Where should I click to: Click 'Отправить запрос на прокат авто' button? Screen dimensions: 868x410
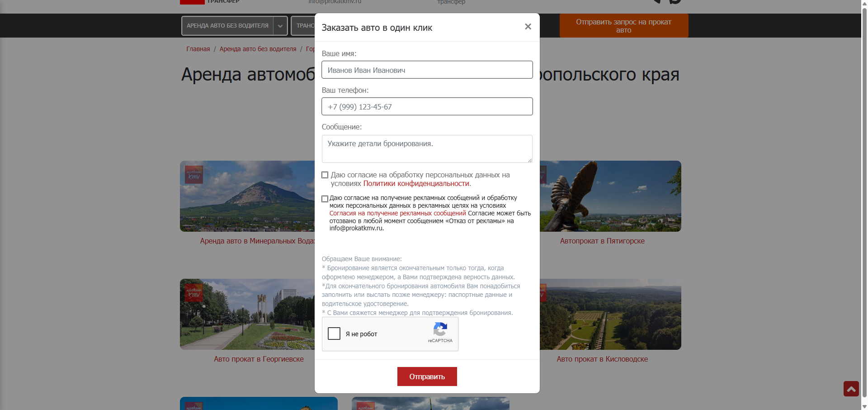pos(623,26)
